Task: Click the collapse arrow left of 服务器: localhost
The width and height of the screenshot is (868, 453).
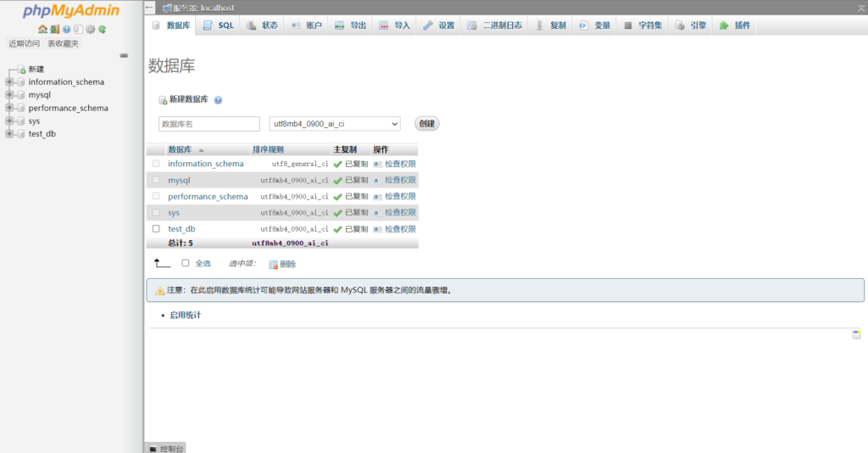Action: click(149, 8)
